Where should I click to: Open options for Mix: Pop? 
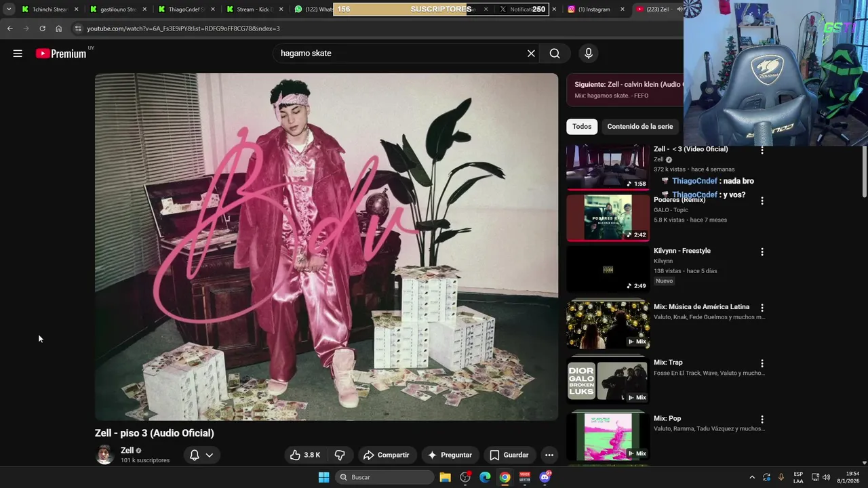pyautogui.click(x=762, y=420)
